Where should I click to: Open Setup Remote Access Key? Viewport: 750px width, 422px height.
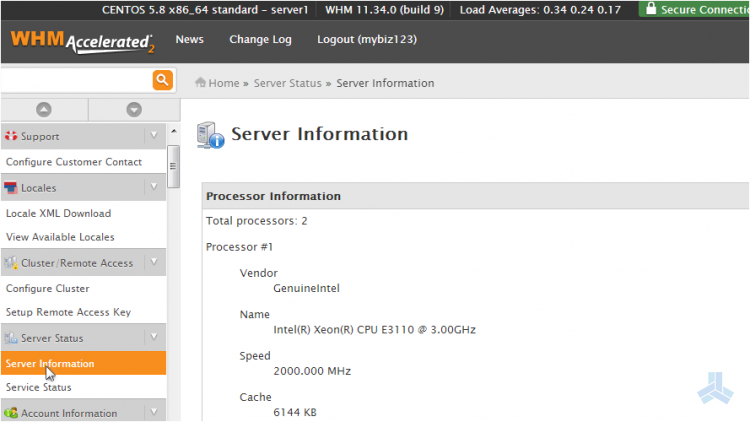coord(68,312)
